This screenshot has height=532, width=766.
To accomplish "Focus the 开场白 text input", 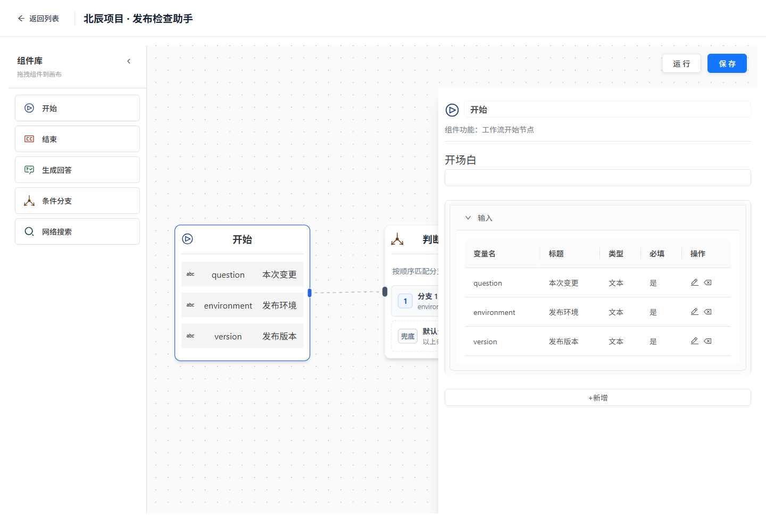I will [x=598, y=178].
